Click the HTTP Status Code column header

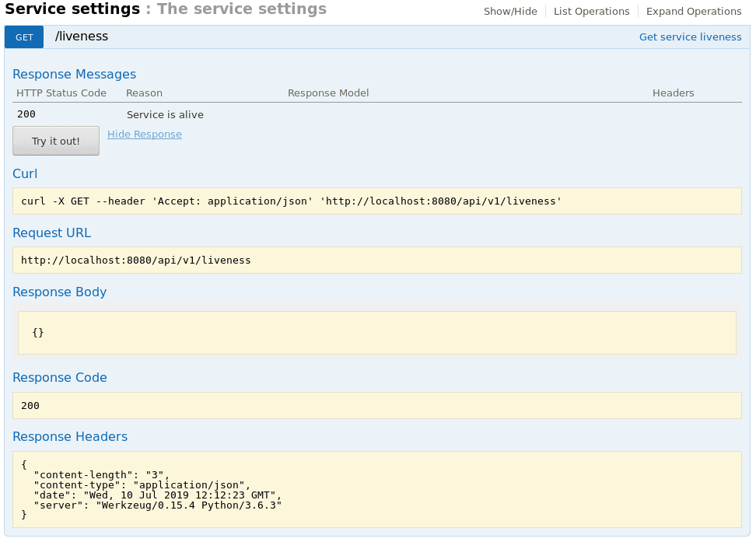pyautogui.click(x=61, y=93)
